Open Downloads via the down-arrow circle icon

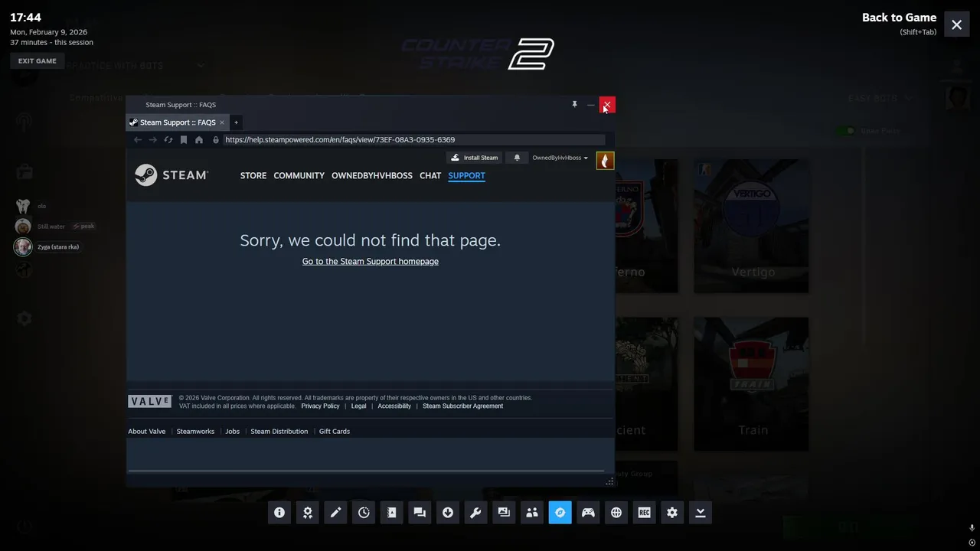pos(448,513)
